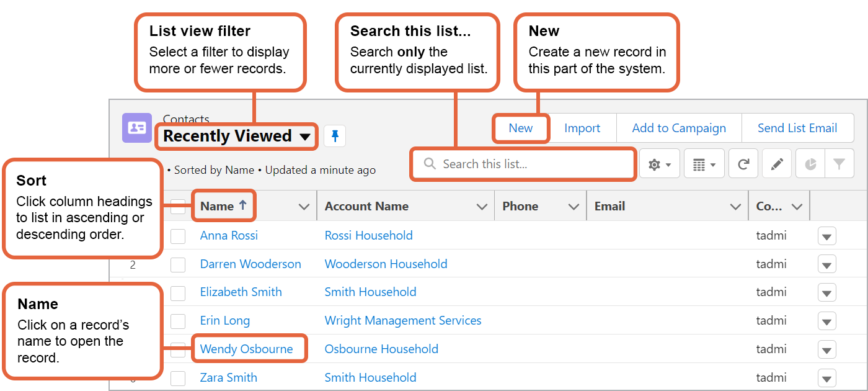Click the New button

click(521, 128)
